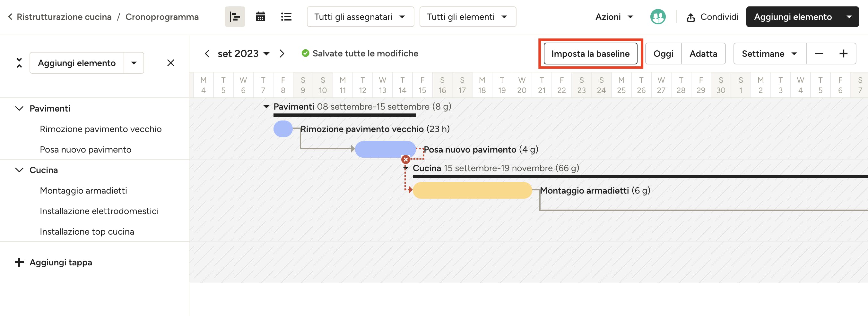Remove dependency with red X marker
This screenshot has width=868, height=316.
coord(405,160)
